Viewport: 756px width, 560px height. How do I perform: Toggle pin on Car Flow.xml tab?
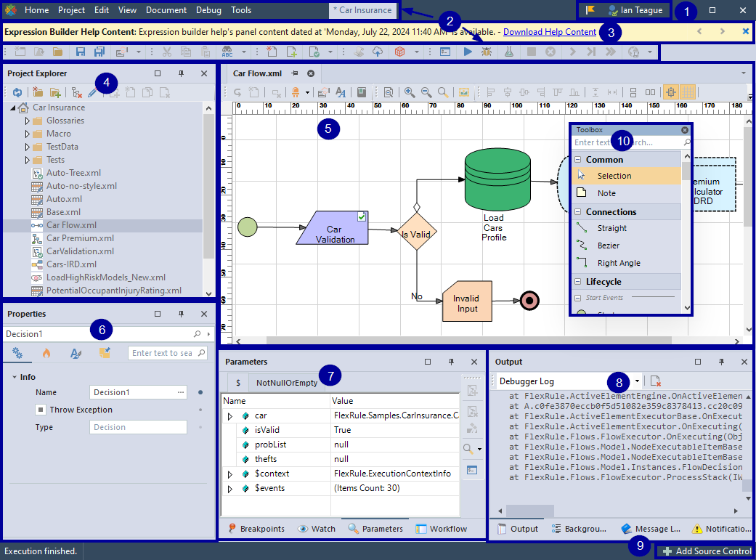click(295, 73)
